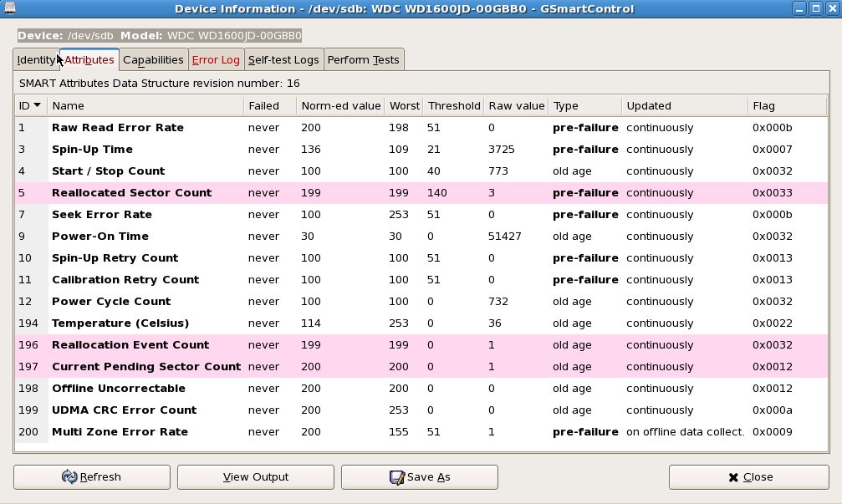Click flag 0x000a in the UDMA CRC row
Image resolution: width=842 pixels, height=504 pixels.
point(773,410)
